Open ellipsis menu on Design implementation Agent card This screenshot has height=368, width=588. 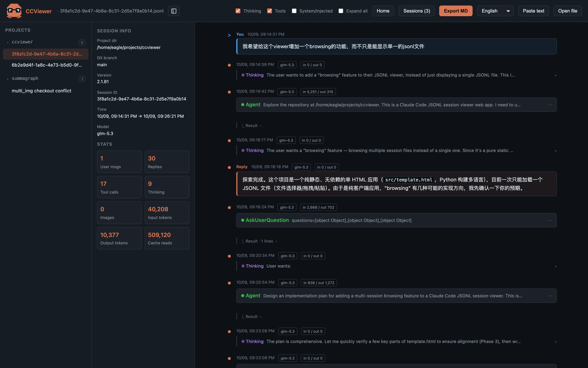[x=550, y=296]
